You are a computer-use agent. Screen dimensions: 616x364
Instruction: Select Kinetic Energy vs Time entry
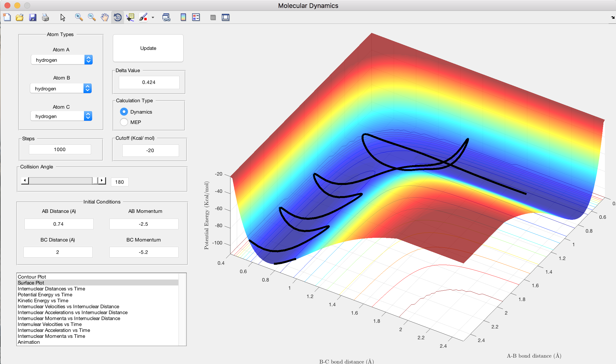pos(43,301)
